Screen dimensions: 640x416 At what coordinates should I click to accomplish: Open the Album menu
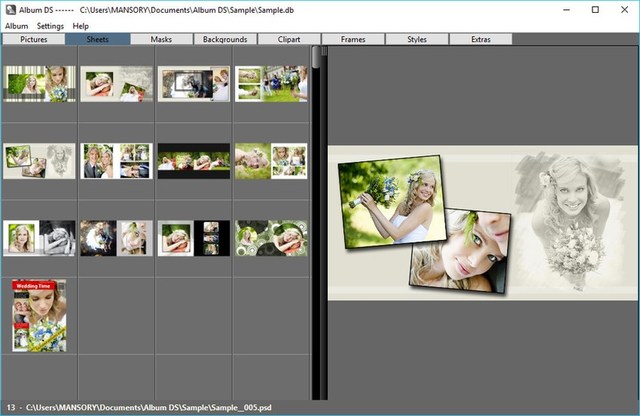tap(16, 25)
